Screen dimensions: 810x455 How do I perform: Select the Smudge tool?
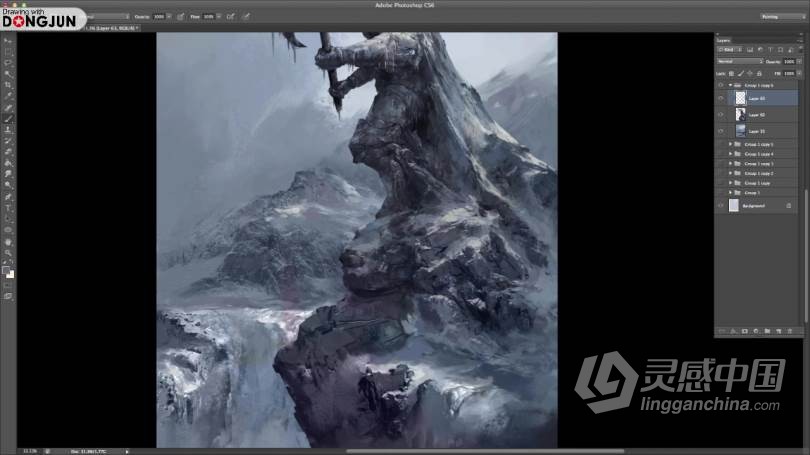pos(8,175)
